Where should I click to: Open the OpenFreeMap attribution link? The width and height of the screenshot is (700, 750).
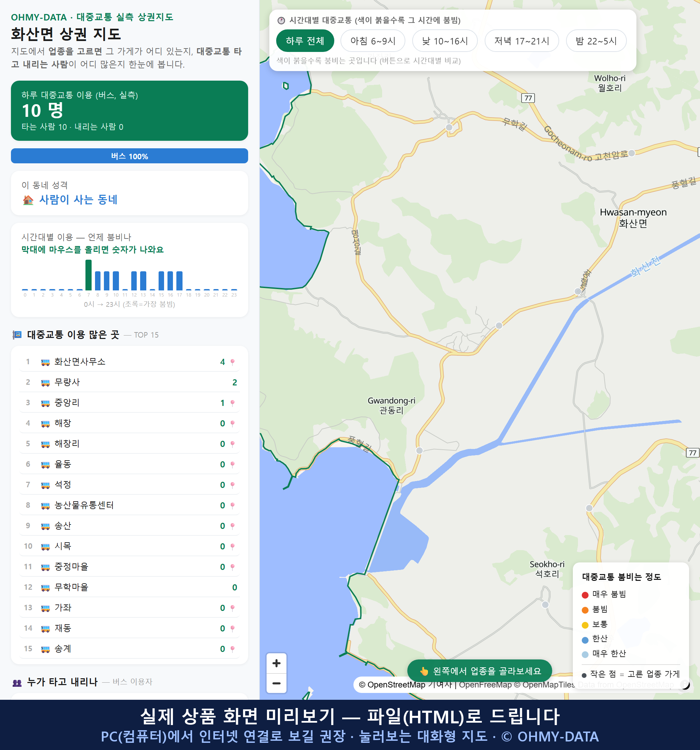(485, 685)
